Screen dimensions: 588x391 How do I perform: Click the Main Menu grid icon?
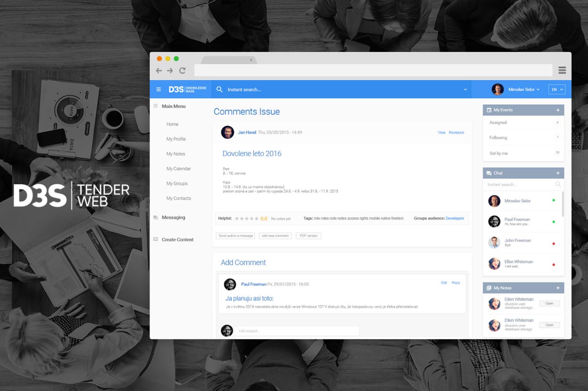coord(156,106)
